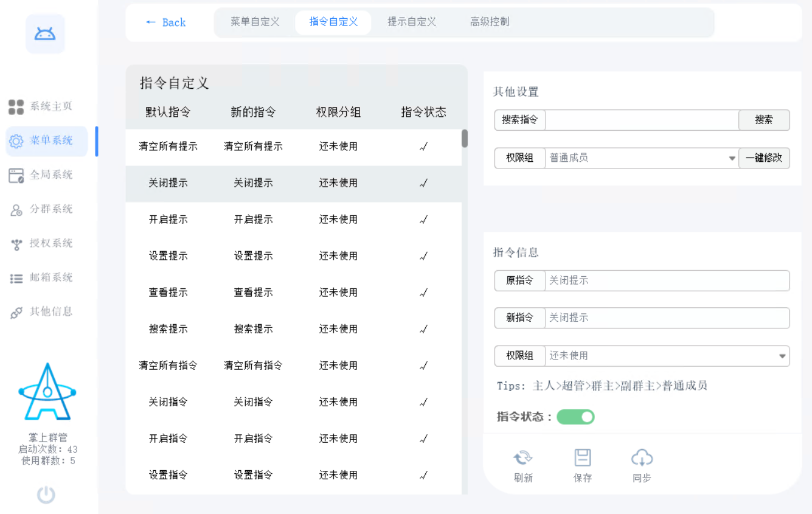Open 权限组 普通成员 dropdown
Screen dimensions: 812x514
point(642,158)
